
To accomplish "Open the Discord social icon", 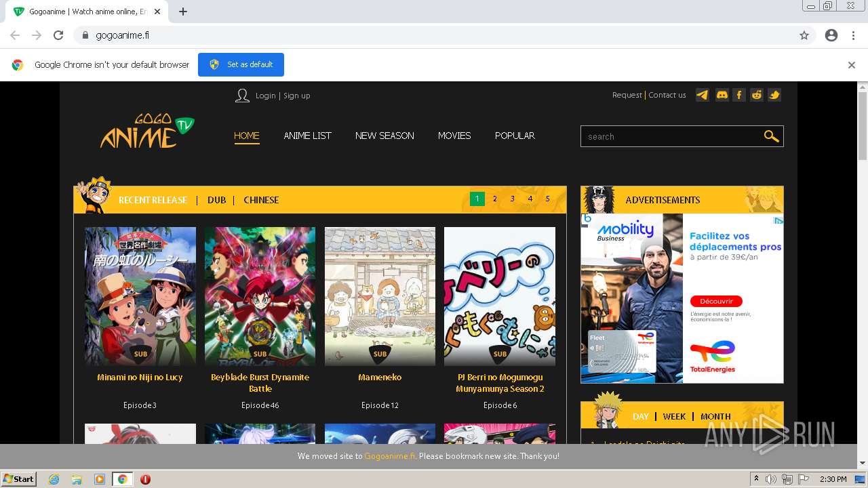I will point(722,95).
